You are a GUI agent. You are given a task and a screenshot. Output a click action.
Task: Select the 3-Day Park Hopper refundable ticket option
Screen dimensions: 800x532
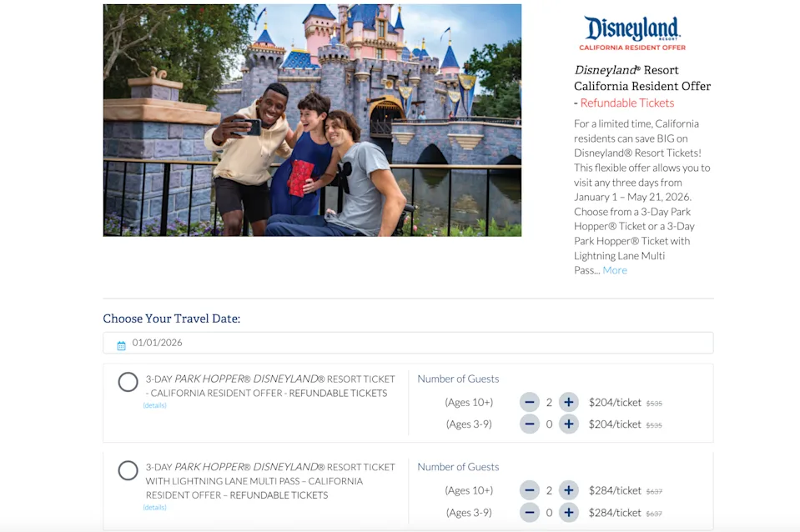click(x=128, y=382)
